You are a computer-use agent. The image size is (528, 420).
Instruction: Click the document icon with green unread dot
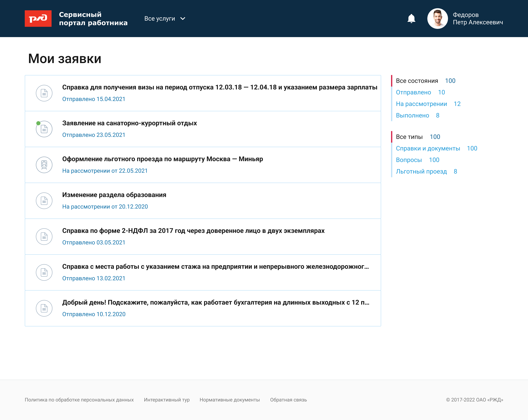click(x=44, y=129)
